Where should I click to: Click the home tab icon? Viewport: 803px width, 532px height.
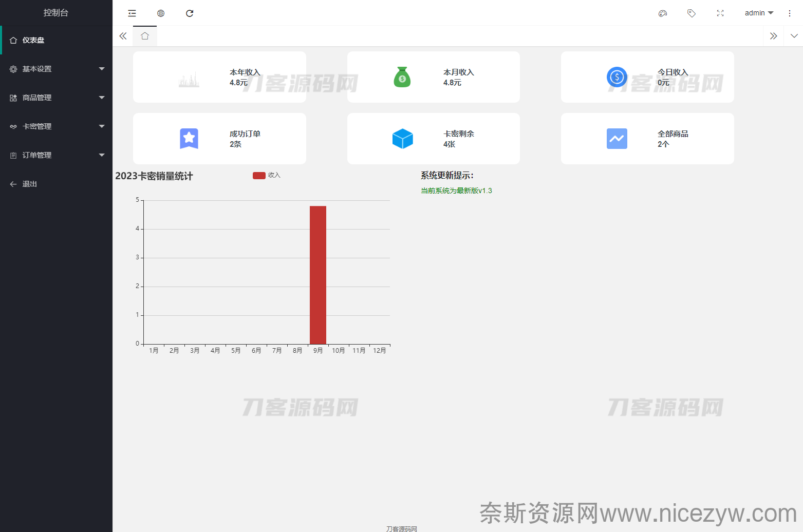click(145, 36)
